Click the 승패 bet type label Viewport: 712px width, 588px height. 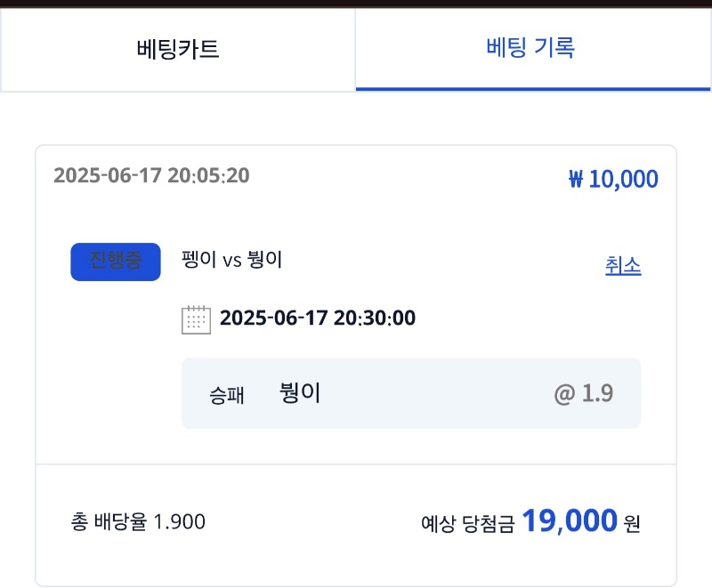point(227,395)
